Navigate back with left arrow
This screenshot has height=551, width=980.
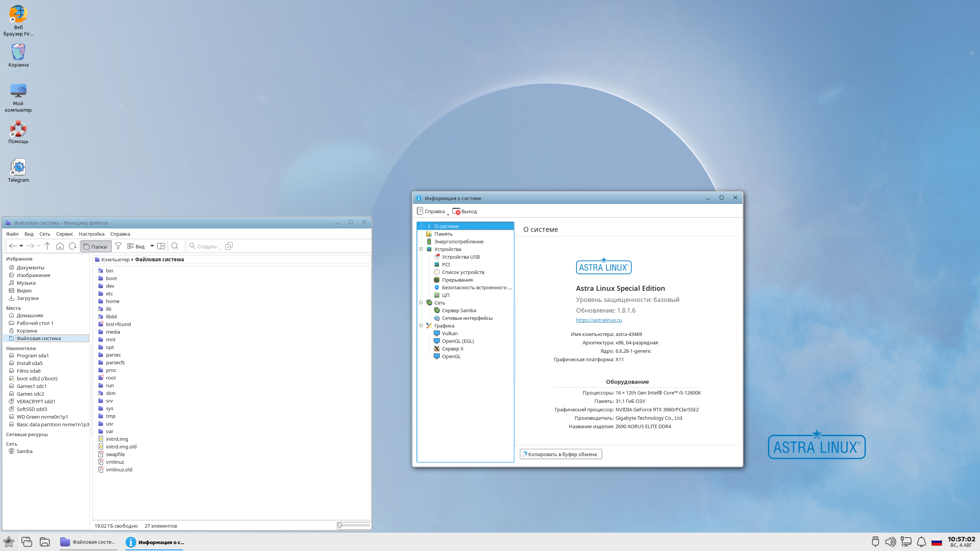tap(13, 246)
